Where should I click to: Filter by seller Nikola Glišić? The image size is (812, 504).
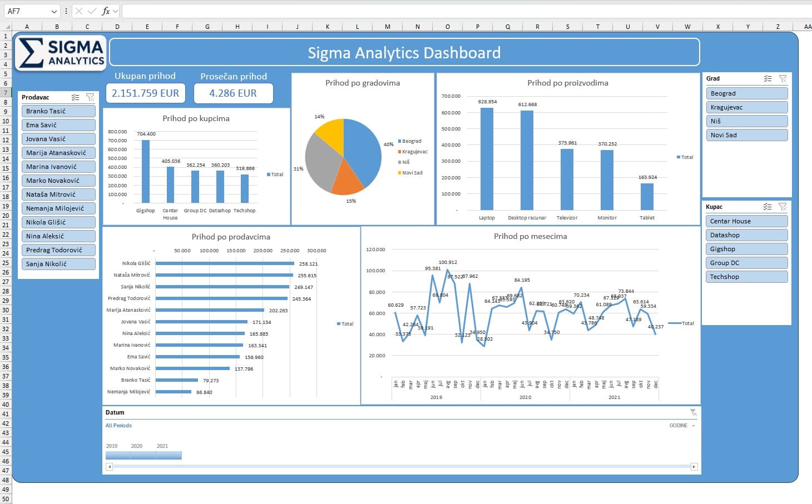(58, 222)
